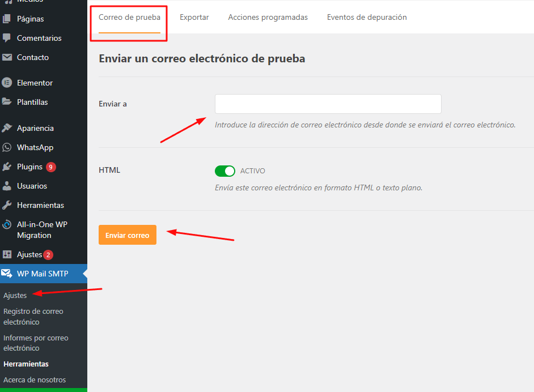Click the Enviar correo button
Image resolution: width=534 pixels, height=392 pixels.
point(128,235)
